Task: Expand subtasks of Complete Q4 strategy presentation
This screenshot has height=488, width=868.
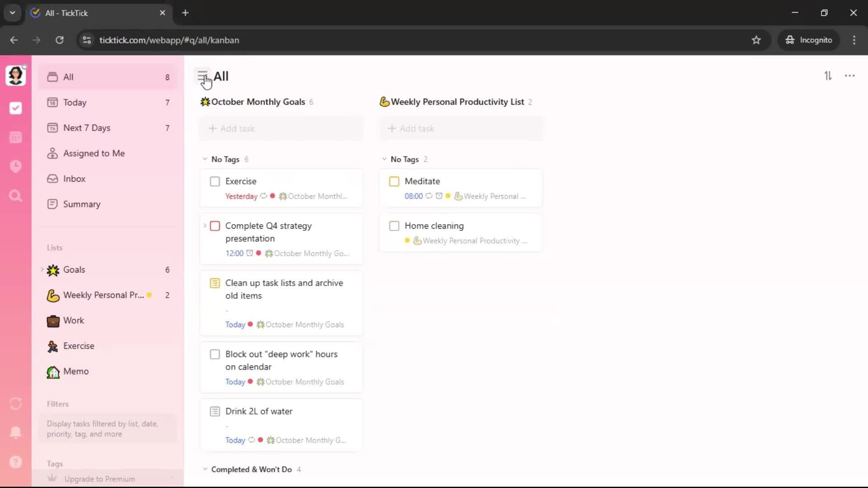Action: [205, 225]
